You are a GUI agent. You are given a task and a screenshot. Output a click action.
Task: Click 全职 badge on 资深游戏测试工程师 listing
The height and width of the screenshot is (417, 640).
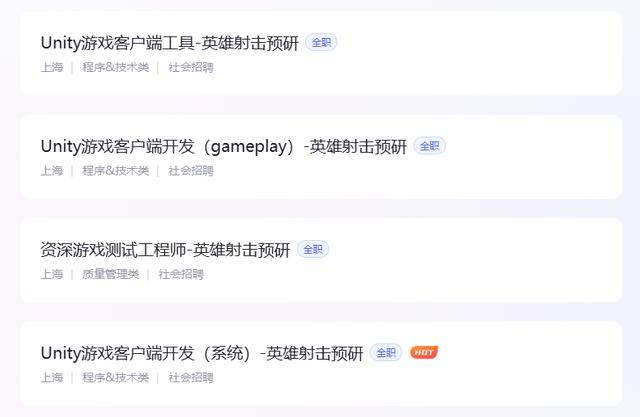pos(313,249)
